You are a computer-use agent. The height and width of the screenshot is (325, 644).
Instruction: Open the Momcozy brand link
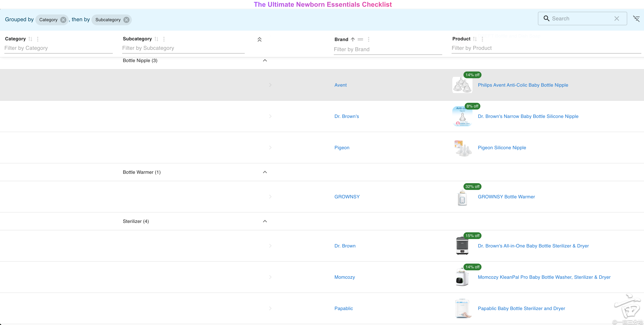345,277
